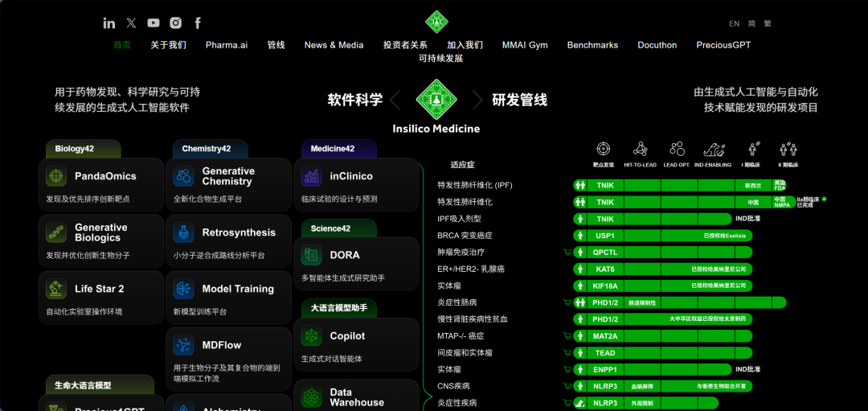Open the News & Media menu

coord(334,45)
